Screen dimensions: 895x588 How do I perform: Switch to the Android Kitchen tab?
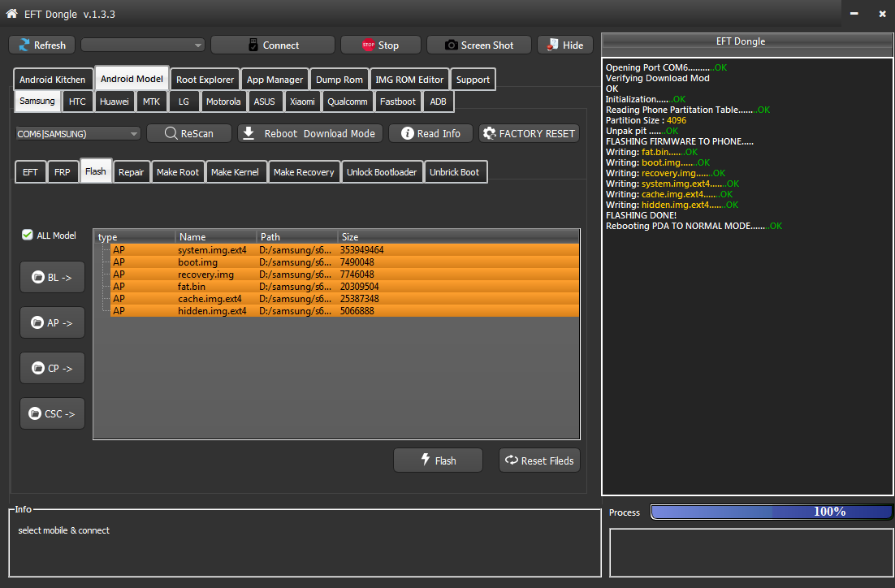point(53,80)
